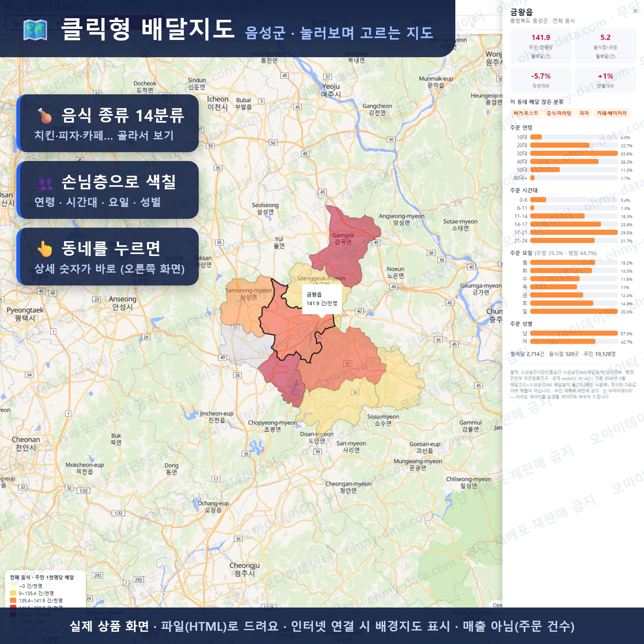Click the 남 gender bar
The height and width of the screenshot is (644, 644).
click(x=574, y=333)
